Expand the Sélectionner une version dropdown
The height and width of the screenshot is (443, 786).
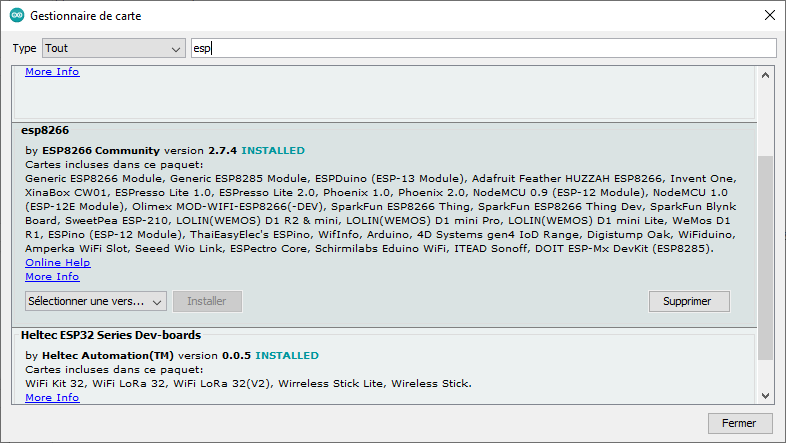(x=95, y=301)
